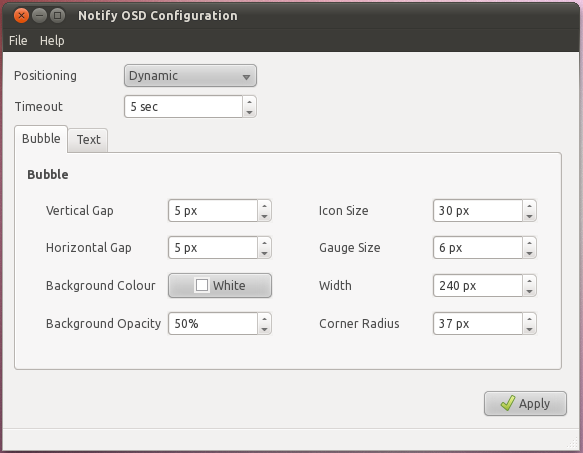Lower Corner Radius with the down arrow

point(529,329)
